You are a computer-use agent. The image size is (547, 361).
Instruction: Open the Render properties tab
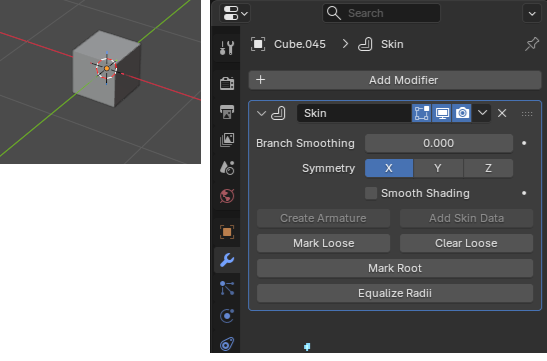point(227,84)
